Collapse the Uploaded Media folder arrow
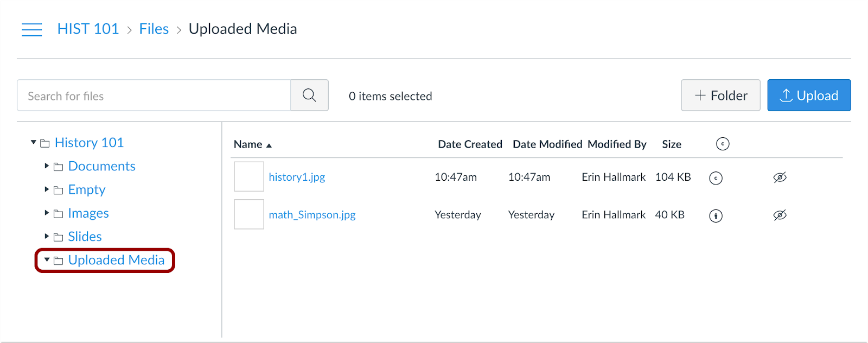 47,260
